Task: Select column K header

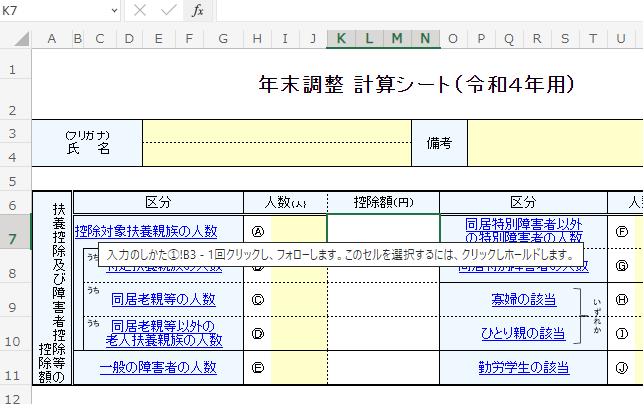Action: click(x=341, y=39)
